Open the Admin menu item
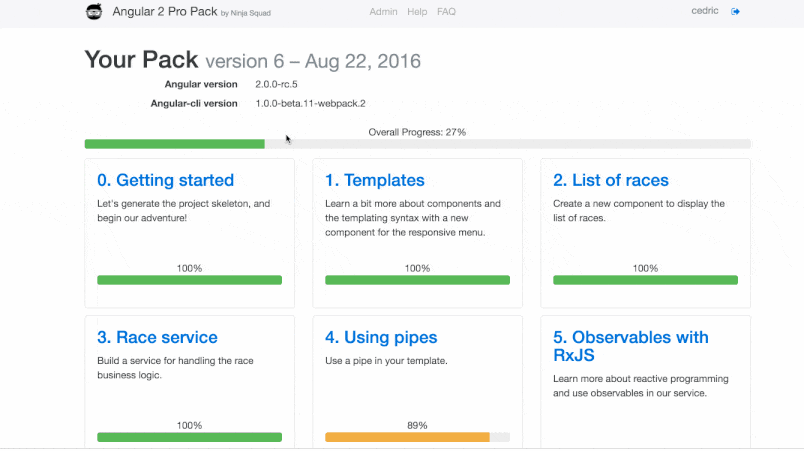The height and width of the screenshot is (451, 804). (x=383, y=11)
